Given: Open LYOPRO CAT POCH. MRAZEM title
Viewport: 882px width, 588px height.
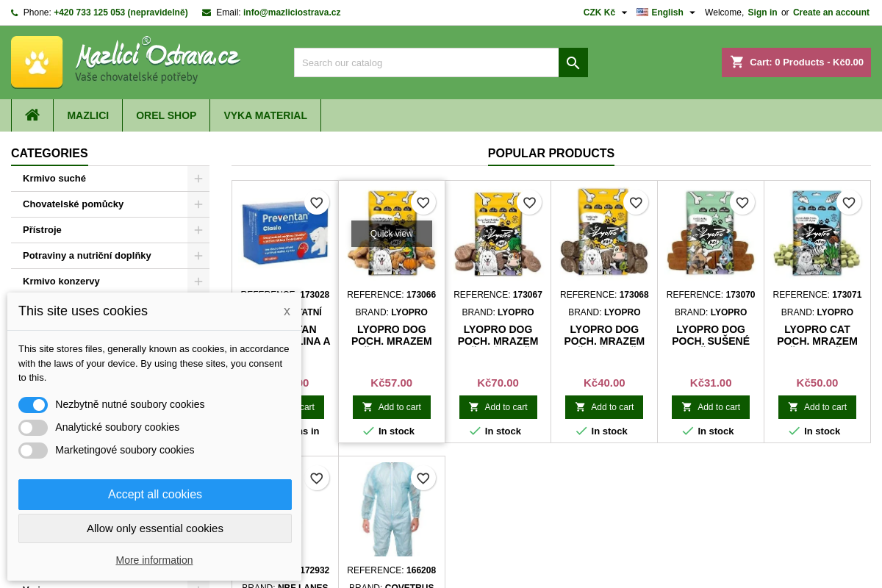Looking at the screenshot, I should pos(817,335).
